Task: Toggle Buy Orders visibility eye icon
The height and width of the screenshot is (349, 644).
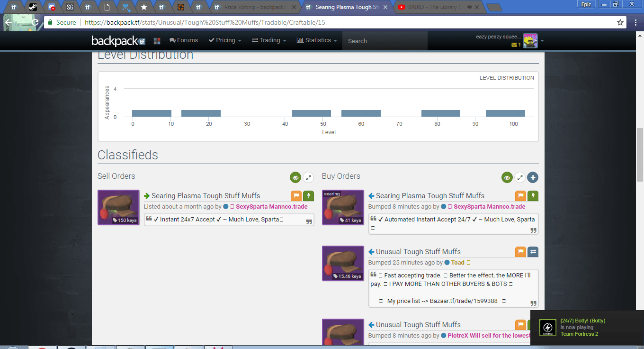Action: (x=508, y=178)
